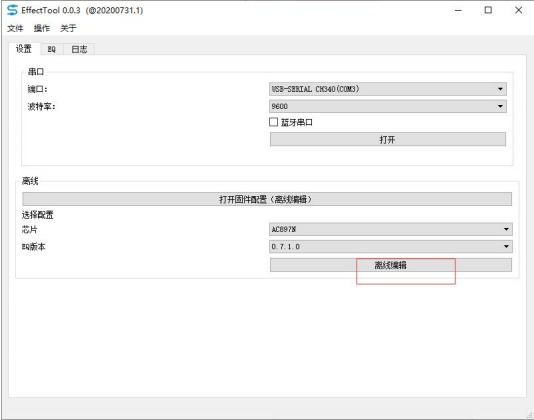Click the 打开固件配置（离线编辑）button
Image resolution: width=534 pixels, height=420 pixels.
[267, 199]
